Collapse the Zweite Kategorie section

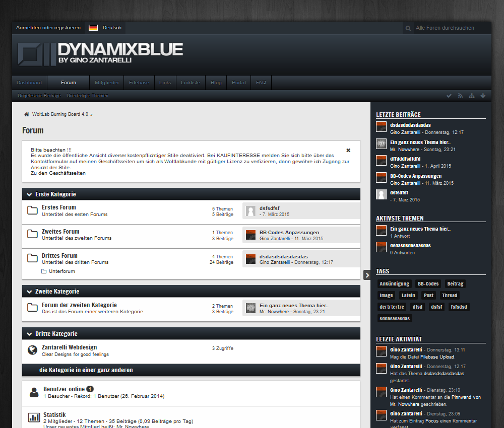point(29,292)
